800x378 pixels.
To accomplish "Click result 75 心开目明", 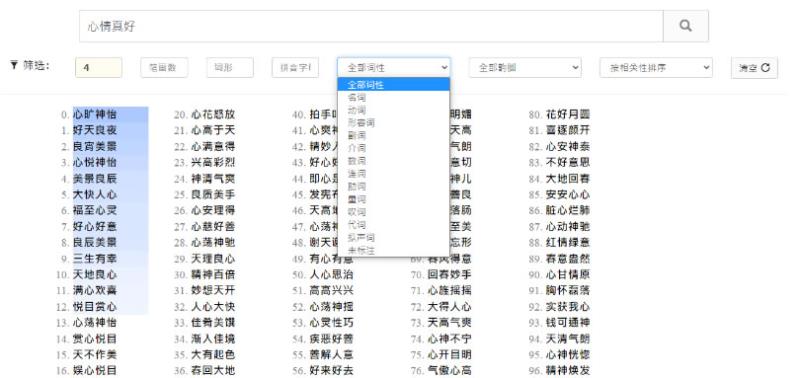I will coord(449,355).
